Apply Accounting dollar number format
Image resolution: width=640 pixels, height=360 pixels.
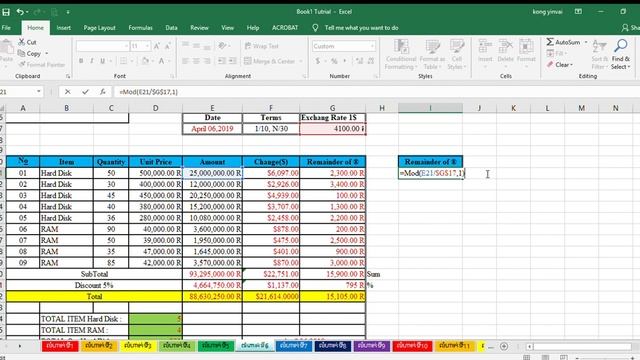pyautogui.click(x=318, y=61)
